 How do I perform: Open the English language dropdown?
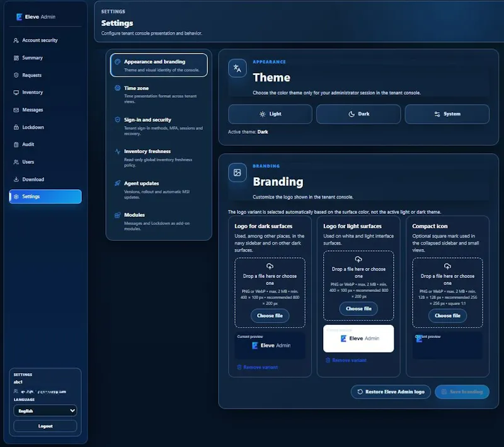click(45, 410)
